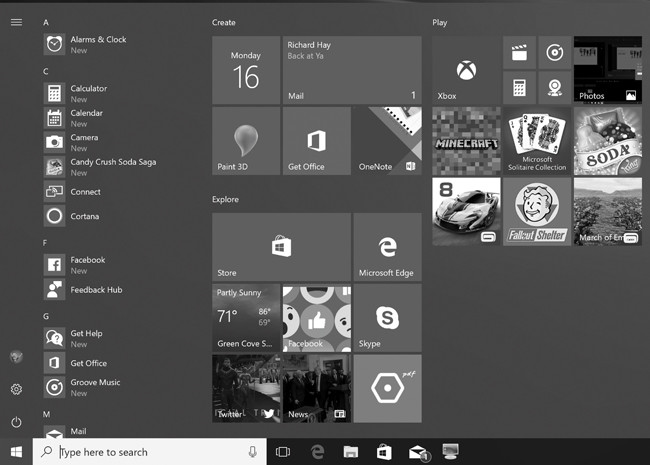Launch the Xbox tile
650x465 pixels.
pos(466,70)
